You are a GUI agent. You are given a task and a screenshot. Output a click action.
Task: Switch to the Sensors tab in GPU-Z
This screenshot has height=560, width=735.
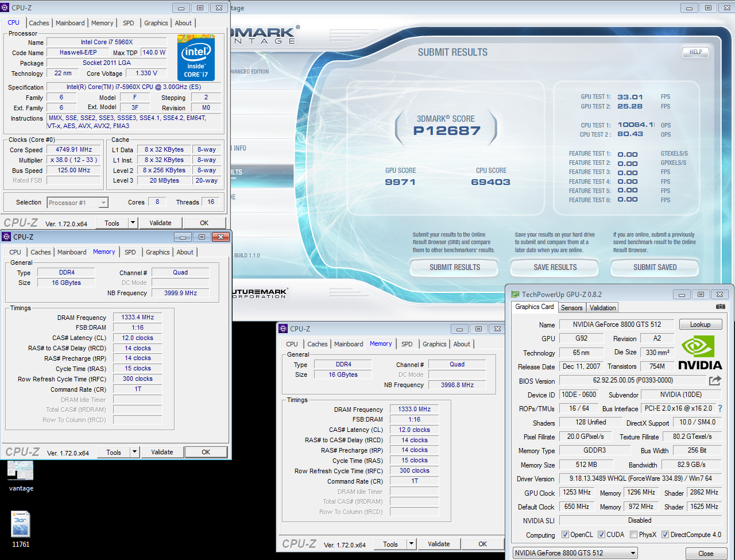(x=572, y=308)
